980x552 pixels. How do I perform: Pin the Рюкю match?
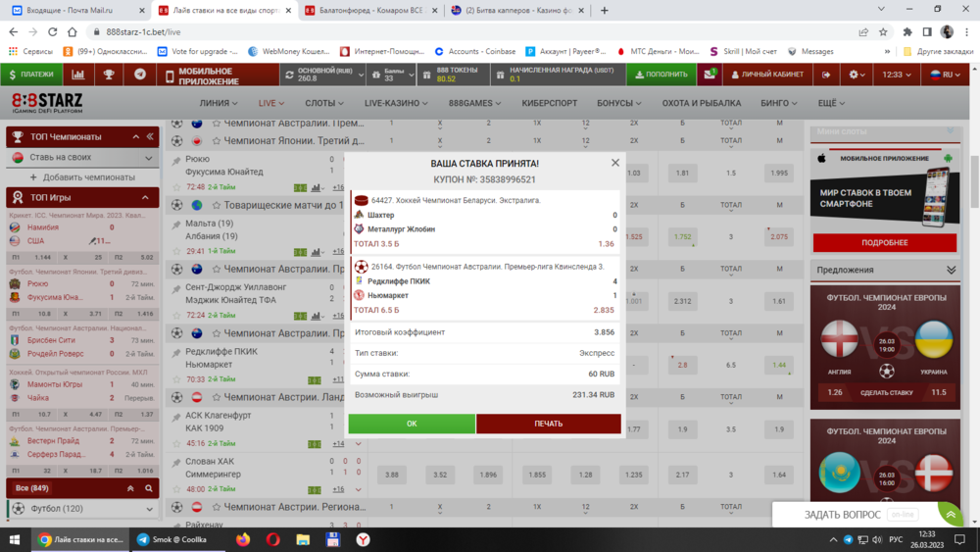[x=176, y=161]
